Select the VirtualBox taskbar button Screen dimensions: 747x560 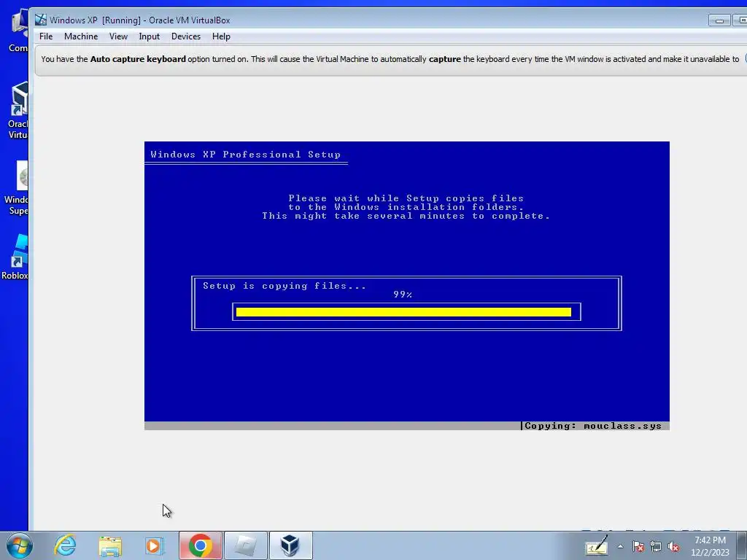pos(290,545)
